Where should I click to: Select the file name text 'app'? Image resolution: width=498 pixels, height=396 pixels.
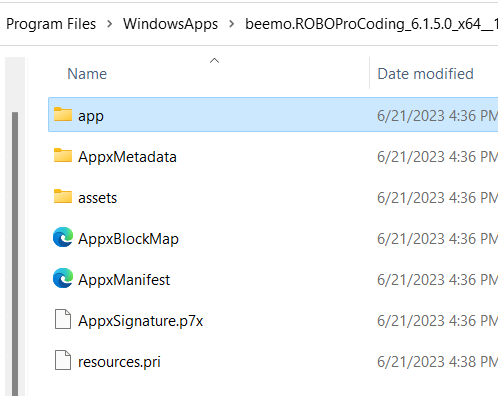pos(91,116)
